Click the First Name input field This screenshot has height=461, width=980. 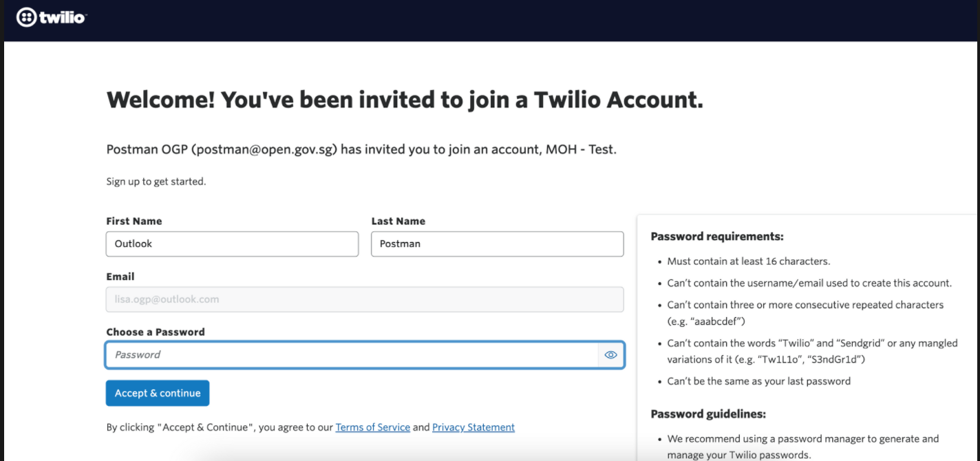point(232,244)
